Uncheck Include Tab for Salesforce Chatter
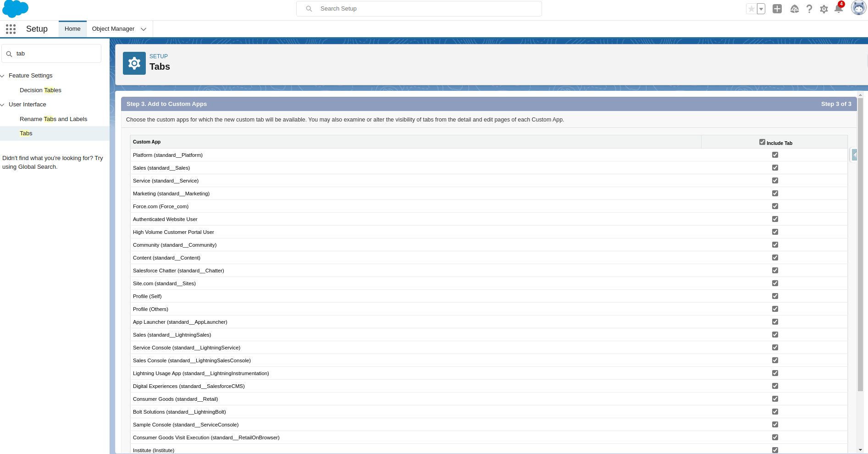This screenshot has height=454, width=868. coord(775,271)
